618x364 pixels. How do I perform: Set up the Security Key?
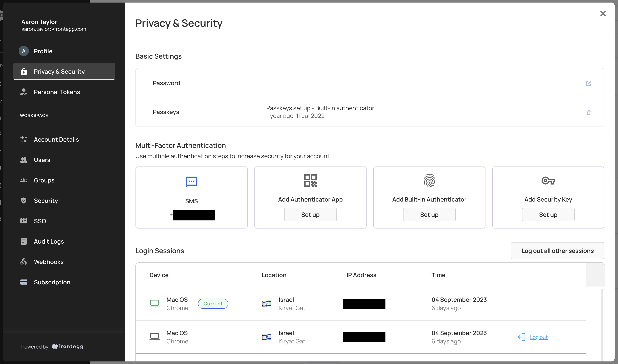point(548,215)
